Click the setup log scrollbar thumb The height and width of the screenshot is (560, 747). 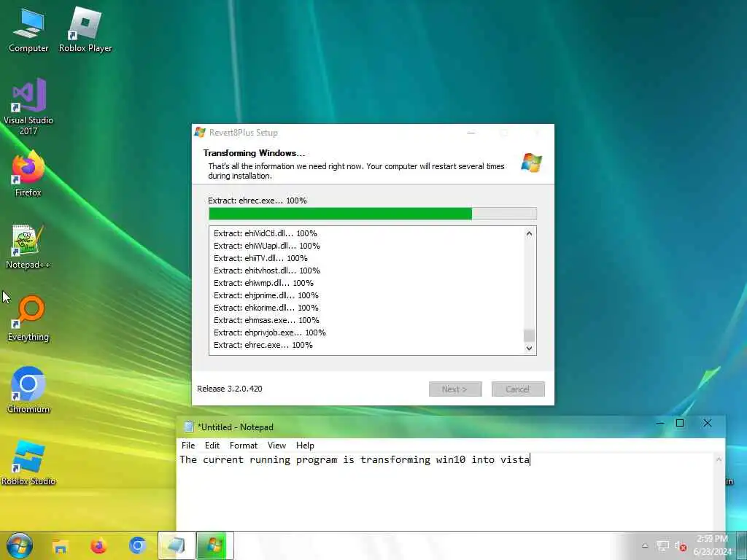(529, 335)
